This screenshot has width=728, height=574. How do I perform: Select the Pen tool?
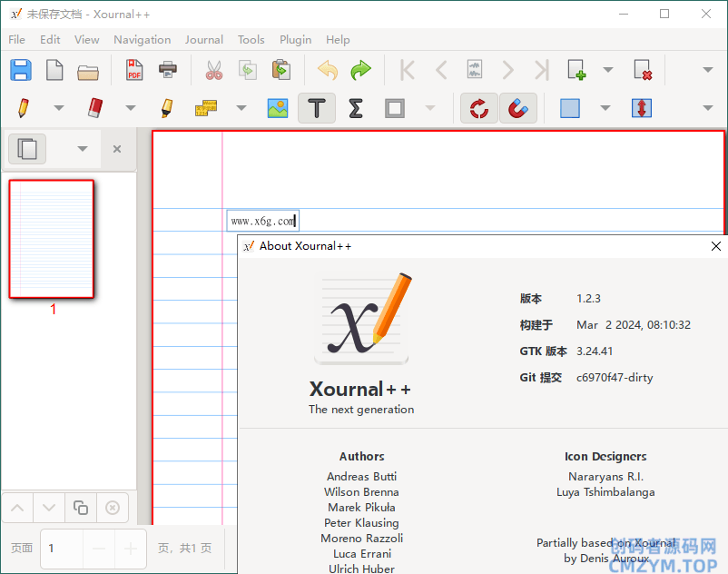(x=23, y=108)
